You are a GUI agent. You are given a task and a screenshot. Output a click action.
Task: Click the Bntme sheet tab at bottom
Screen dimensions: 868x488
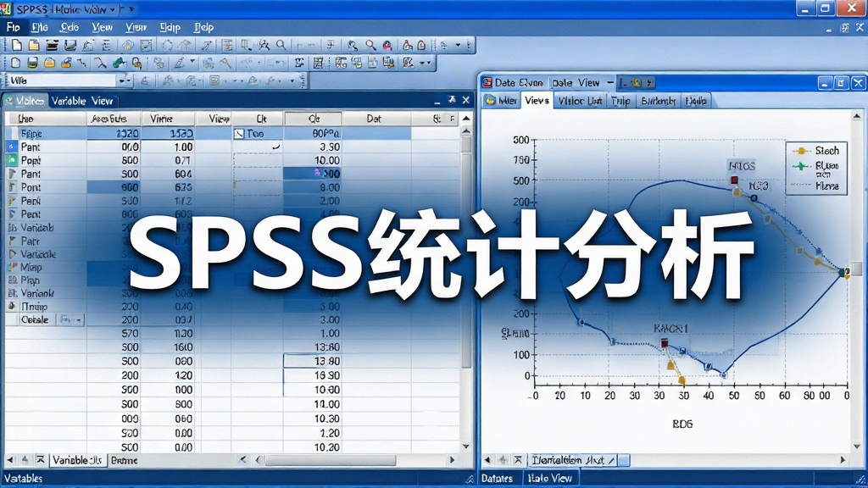(x=125, y=460)
